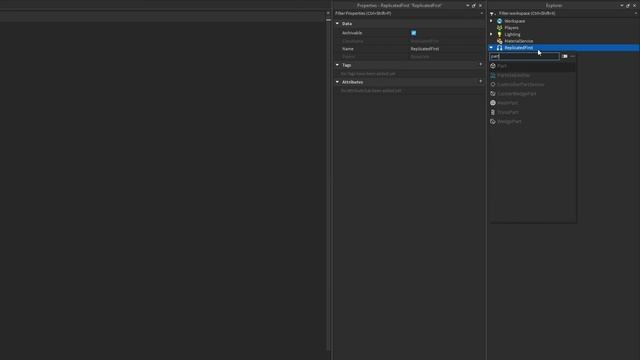
Task: Click the Players icon in Explorer
Action: (x=499, y=28)
